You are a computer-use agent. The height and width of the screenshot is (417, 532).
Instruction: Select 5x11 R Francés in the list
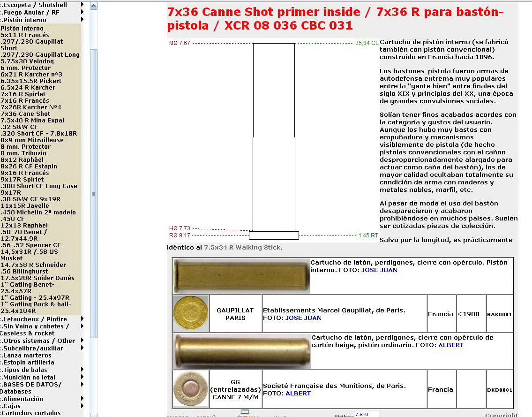pyautogui.click(x=25, y=35)
